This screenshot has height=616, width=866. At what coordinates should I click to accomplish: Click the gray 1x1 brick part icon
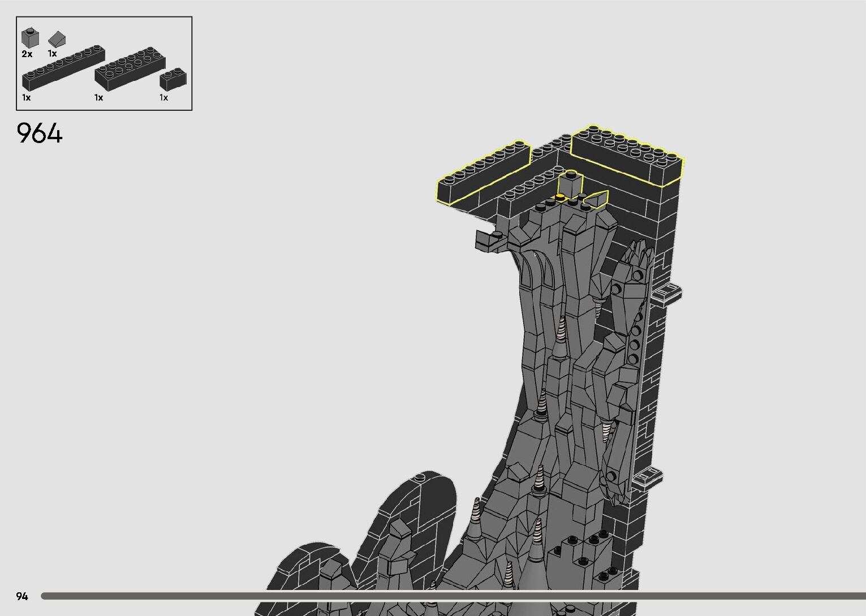[30, 38]
